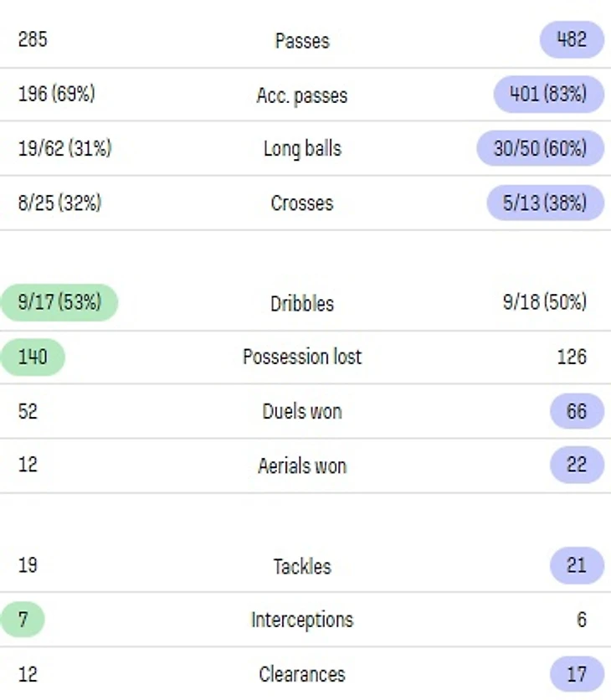Click the Duels won label
Viewport: 611px width, 700px height.
[302, 412]
